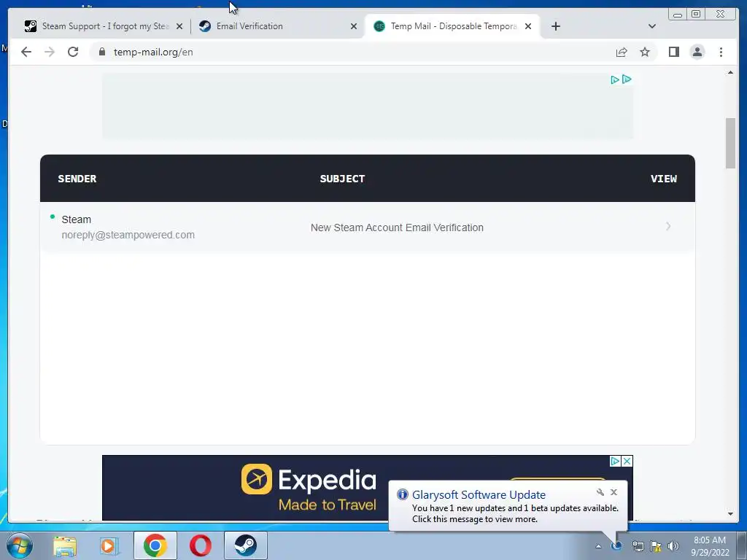Image resolution: width=747 pixels, height=560 pixels.
Task: Click the SENDER column header
Action: [77, 179]
